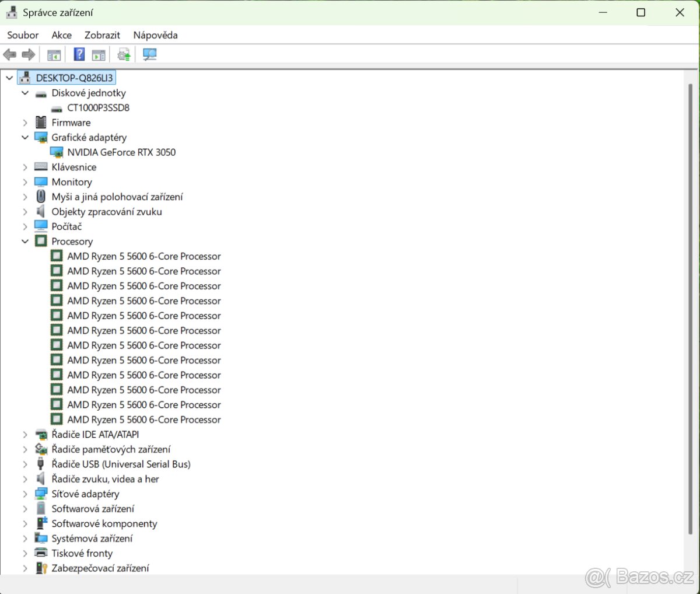
Task: Select the DESKTOP-Q826LI3 root node
Action: click(x=74, y=78)
